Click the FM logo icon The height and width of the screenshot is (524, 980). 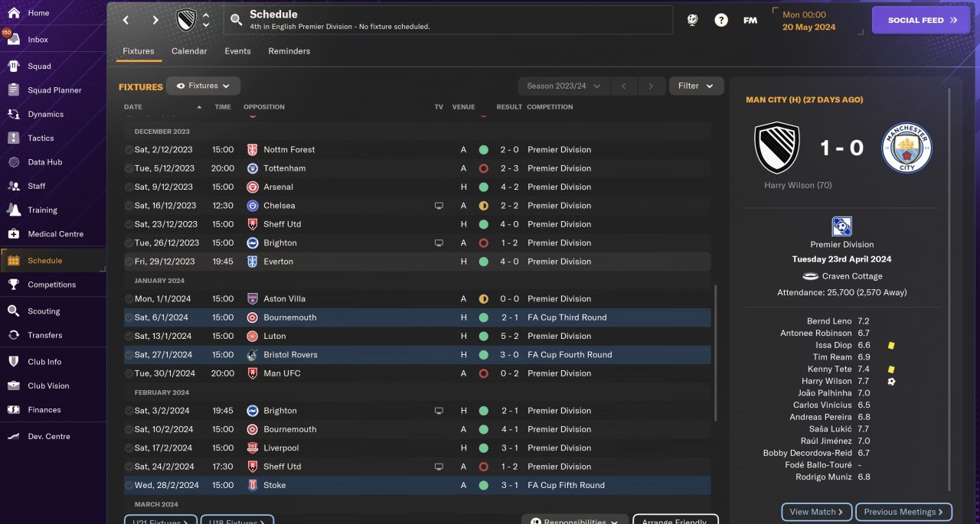pyautogui.click(x=750, y=21)
